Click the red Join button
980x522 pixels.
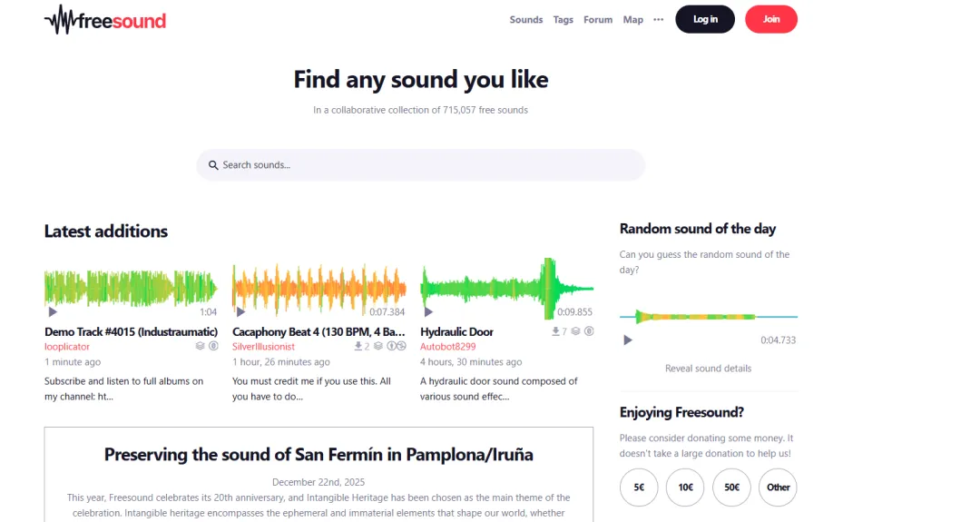770,19
